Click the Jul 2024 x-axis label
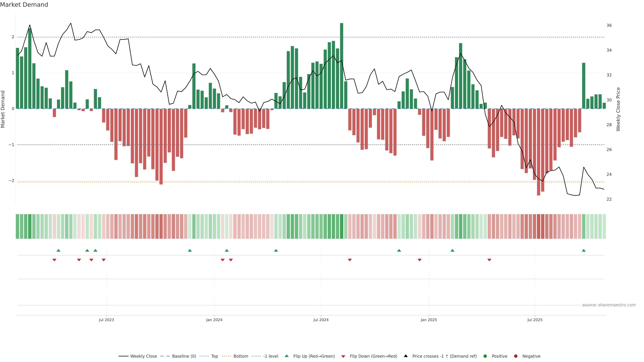 (x=321, y=320)
